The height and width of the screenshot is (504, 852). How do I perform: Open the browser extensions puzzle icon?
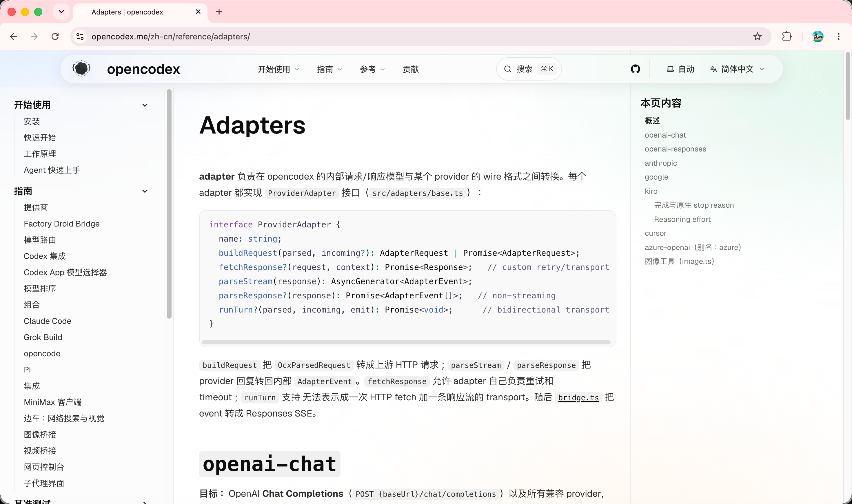click(x=787, y=36)
